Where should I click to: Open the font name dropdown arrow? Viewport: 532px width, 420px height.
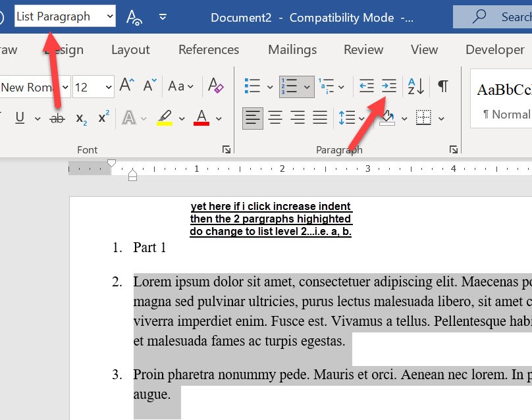(x=65, y=87)
